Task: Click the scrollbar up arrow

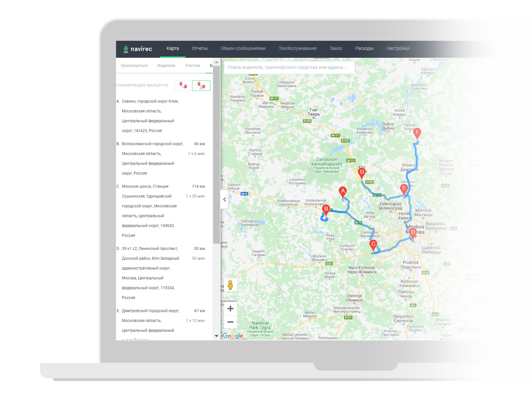Action: coord(217,62)
